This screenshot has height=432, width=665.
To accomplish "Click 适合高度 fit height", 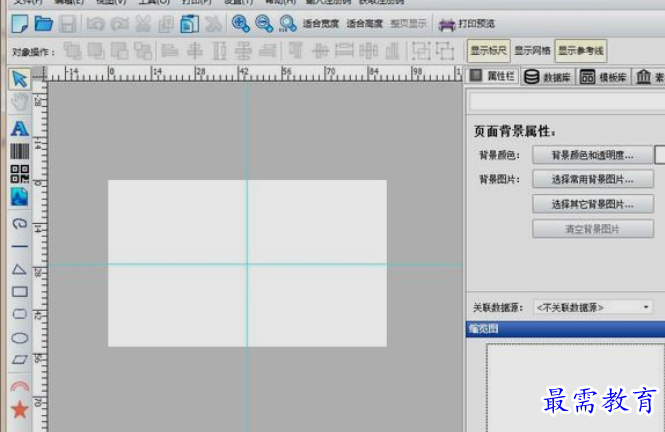I will point(364,24).
